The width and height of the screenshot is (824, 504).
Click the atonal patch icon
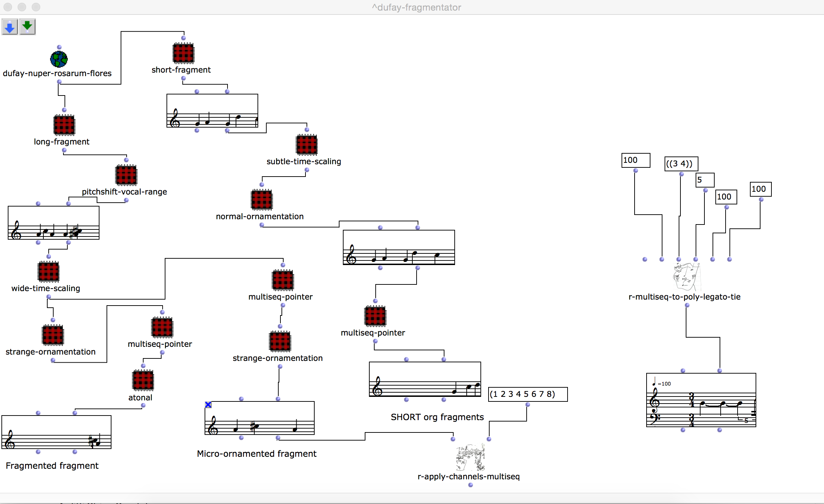pos(143,381)
